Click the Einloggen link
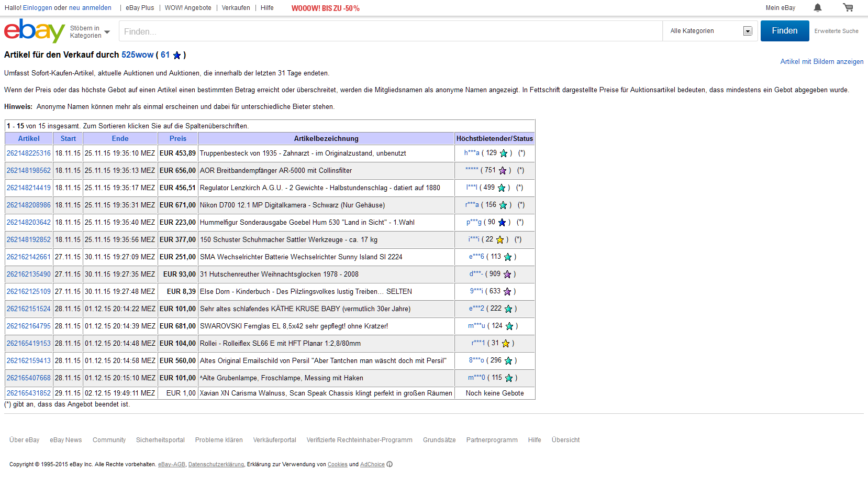Screen dimensions: 868x494 coord(38,8)
